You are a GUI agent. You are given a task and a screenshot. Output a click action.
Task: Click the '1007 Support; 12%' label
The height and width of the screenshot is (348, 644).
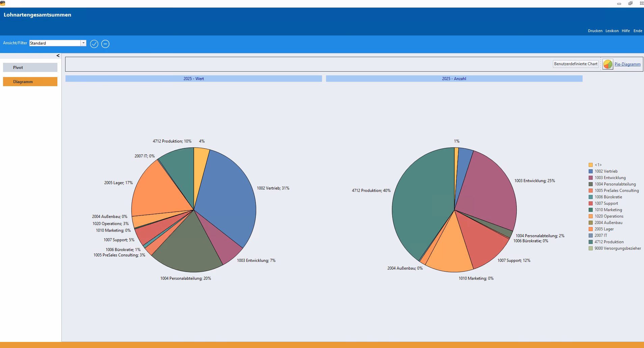(x=514, y=260)
